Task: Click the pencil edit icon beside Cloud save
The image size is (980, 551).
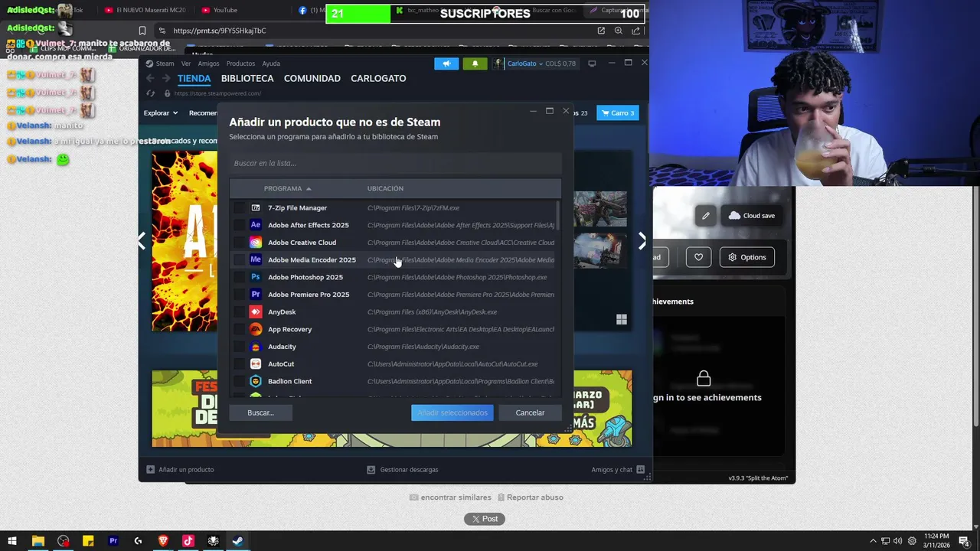Action: tap(706, 216)
